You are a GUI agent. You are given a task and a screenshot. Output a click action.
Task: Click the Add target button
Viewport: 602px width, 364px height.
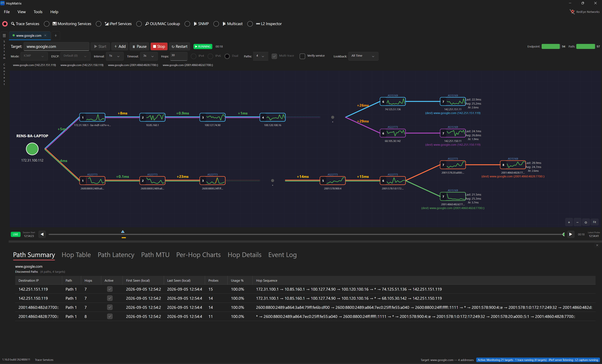pos(120,46)
